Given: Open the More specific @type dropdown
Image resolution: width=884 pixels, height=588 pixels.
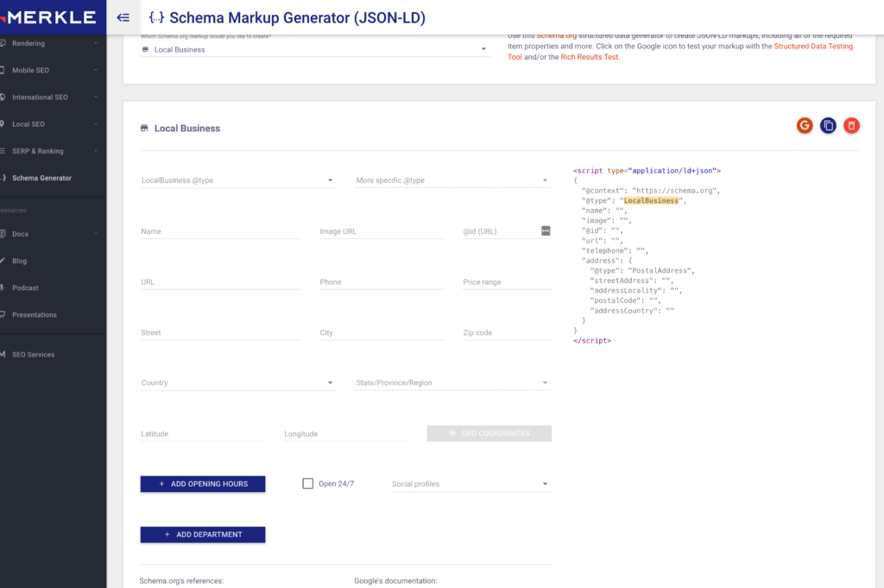Looking at the screenshot, I should point(452,180).
